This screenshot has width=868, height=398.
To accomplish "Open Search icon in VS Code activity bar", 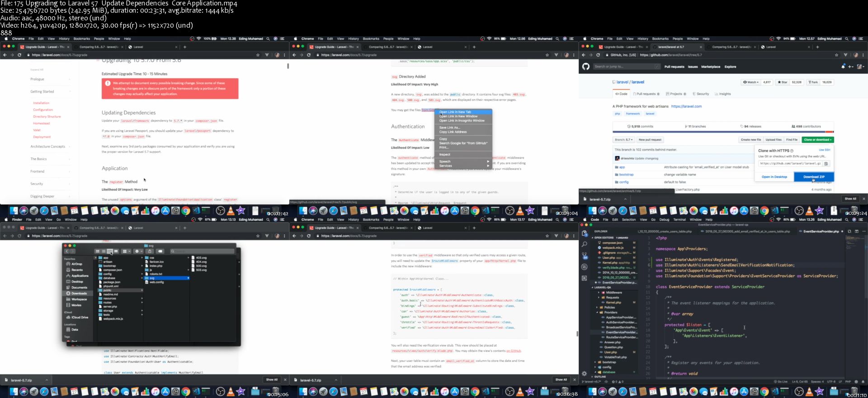I will click(584, 244).
